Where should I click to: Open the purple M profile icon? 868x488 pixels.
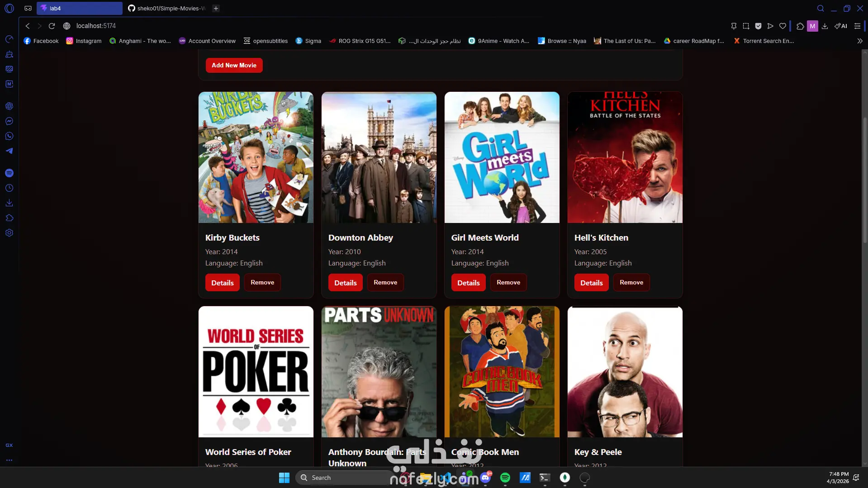[812, 26]
